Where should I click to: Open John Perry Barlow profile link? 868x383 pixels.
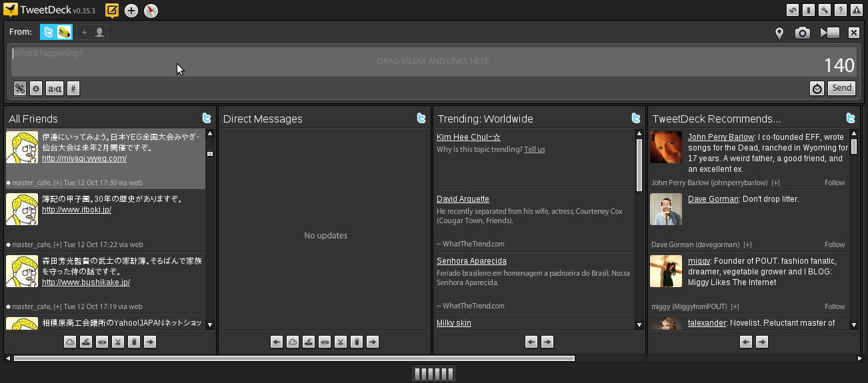tap(721, 137)
